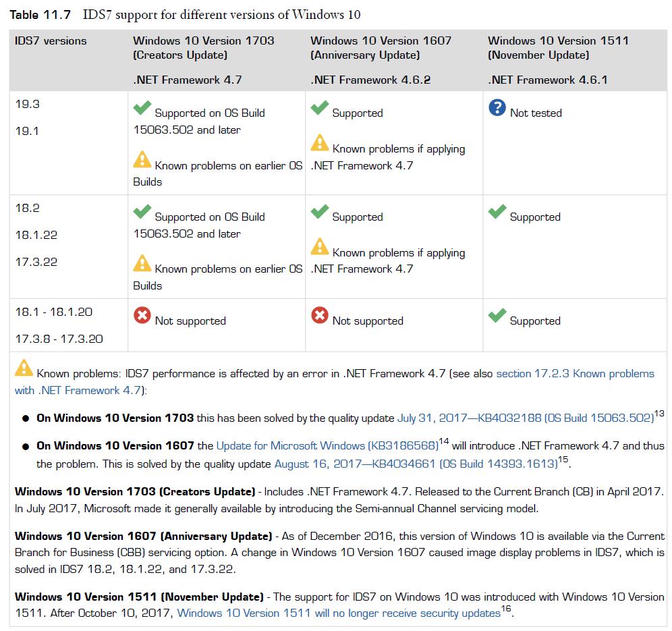Open the July 31, 2017—KB4032188 link
This screenshot has height=631, width=672.
[526, 418]
